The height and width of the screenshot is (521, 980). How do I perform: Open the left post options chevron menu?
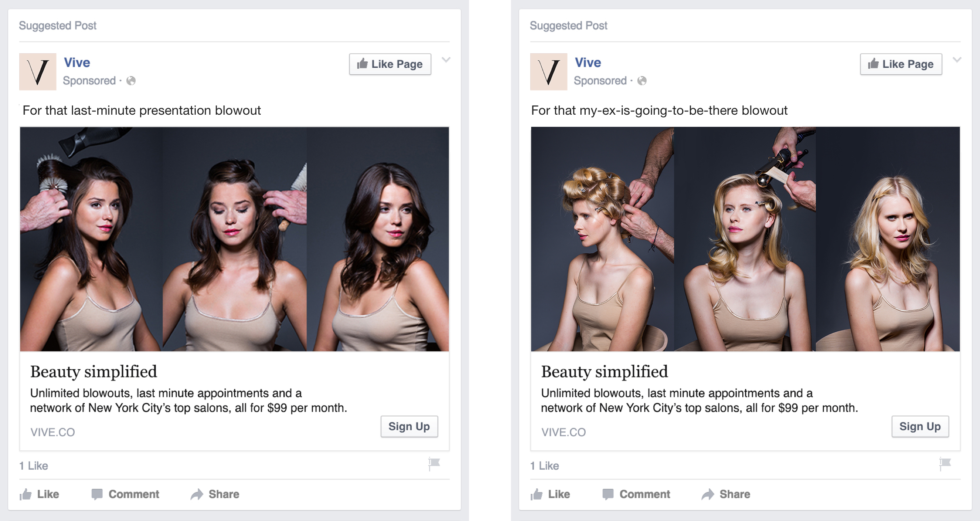tap(446, 60)
